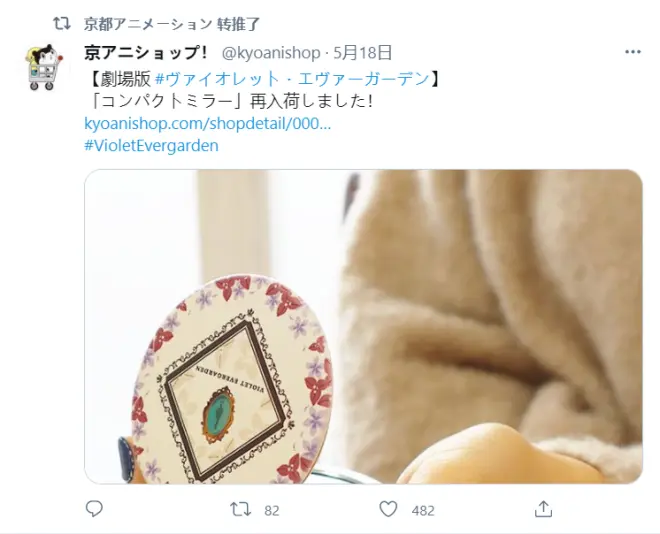Follow the kyoanishop.com/shopdetail link
660x534 pixels.
208,124
